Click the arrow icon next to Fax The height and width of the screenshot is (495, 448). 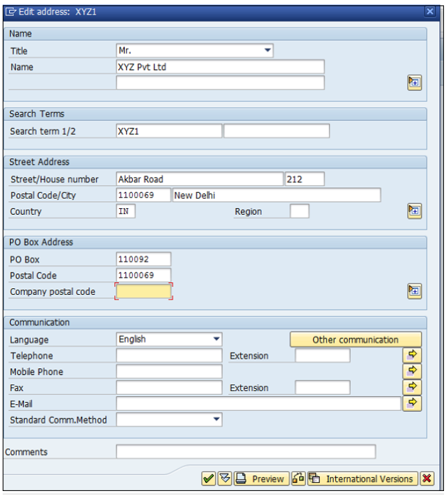tap(413, 387)
